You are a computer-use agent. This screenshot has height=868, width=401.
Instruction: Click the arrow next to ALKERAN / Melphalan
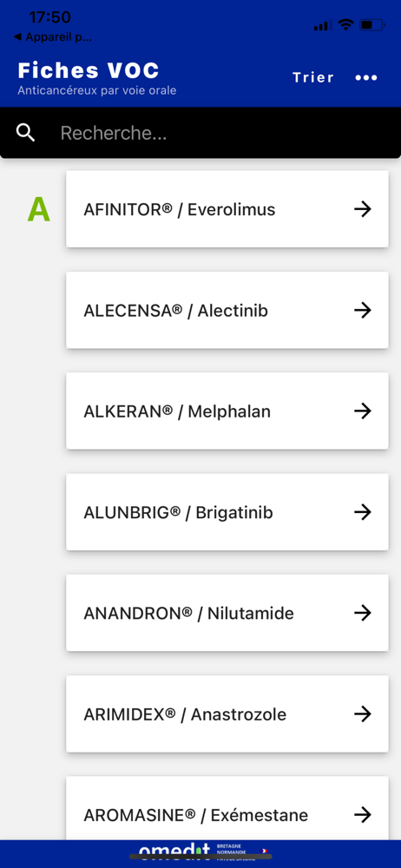[x=363, y=411]
